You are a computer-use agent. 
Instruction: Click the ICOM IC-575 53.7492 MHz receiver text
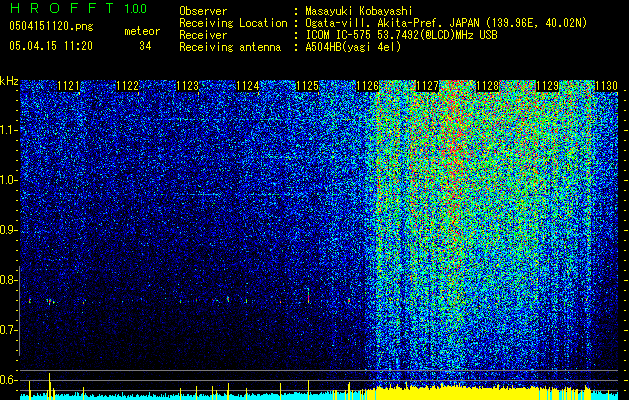[x=401, y=35]
